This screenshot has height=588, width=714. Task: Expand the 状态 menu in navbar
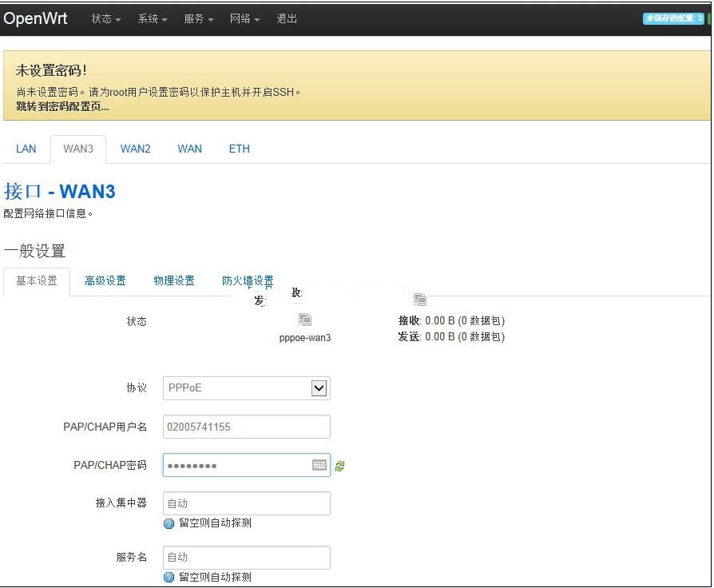point(106,18)
